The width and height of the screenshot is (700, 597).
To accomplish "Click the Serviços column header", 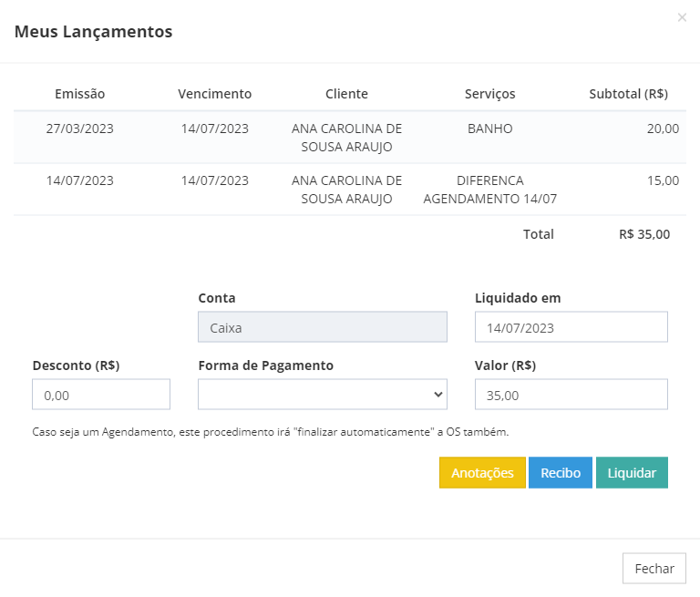I will point(489,94).
